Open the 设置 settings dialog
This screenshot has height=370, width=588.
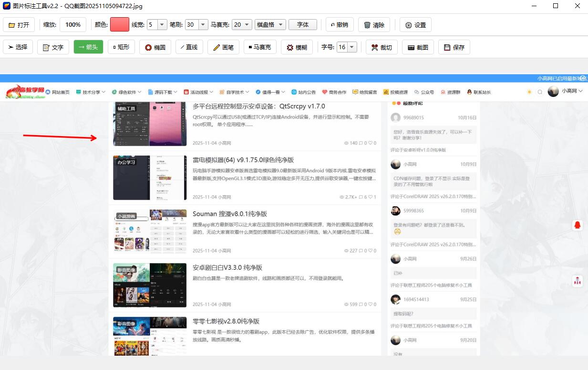[x=415, y=24]
